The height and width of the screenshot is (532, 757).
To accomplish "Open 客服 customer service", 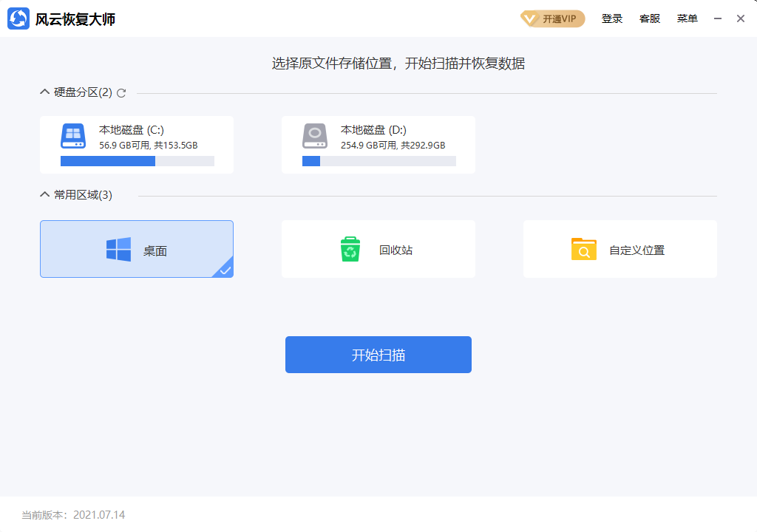I will pyautogui.click(x=649, y=18).
